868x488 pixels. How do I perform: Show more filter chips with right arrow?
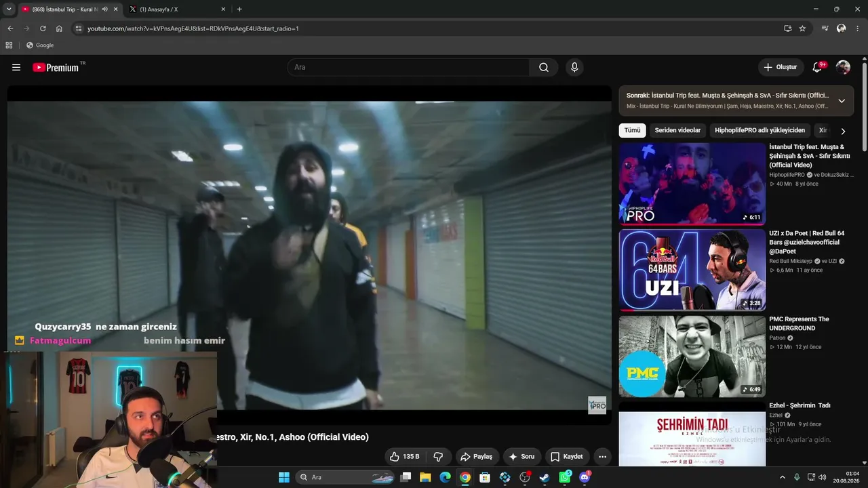pyautogui.click(x=843, y=131)
